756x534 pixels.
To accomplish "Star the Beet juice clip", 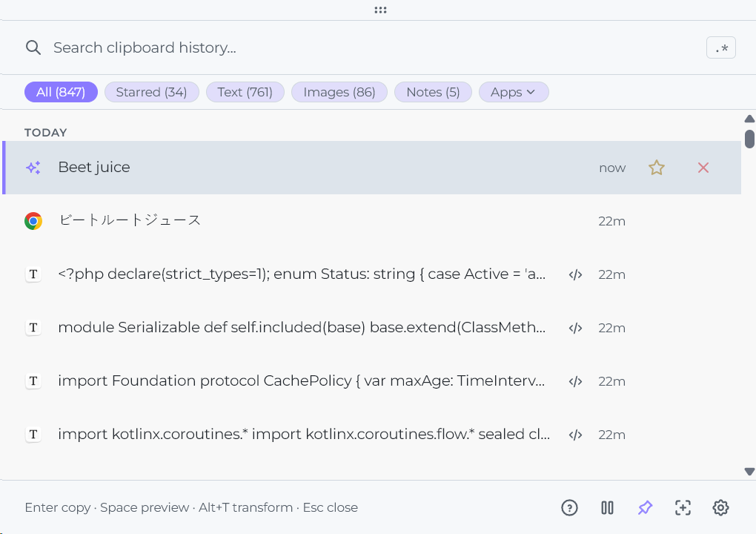I will pyautogui.click(x=656, y=168).
